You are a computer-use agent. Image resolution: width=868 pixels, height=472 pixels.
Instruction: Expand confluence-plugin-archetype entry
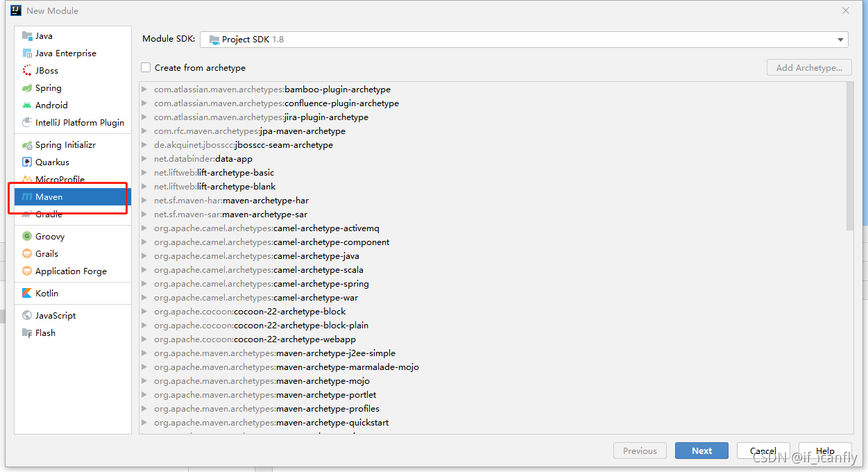point(144,103)
